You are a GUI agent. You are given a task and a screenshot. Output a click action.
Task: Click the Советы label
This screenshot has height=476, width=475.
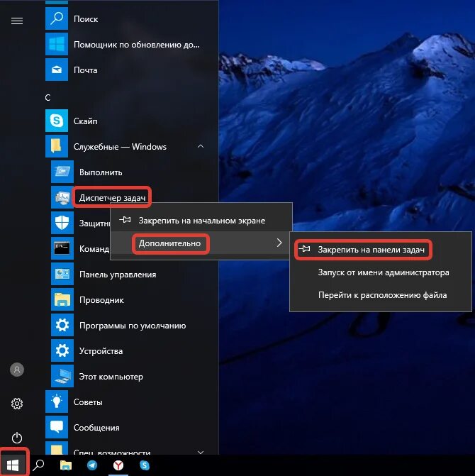point(88,402)
